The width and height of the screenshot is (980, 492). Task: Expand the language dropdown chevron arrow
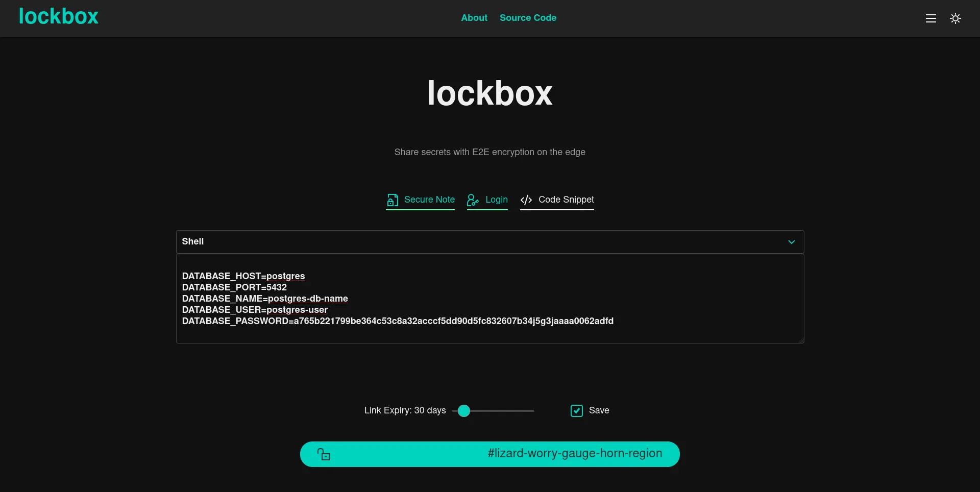791,242
